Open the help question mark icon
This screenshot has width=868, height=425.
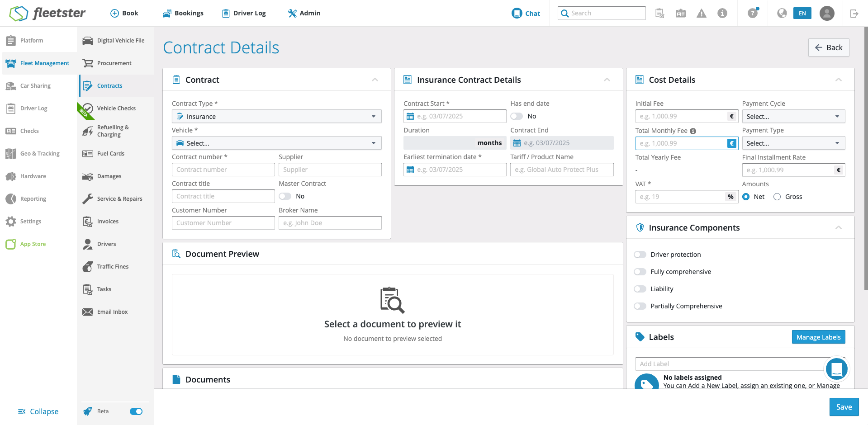(x=753, y=13)
